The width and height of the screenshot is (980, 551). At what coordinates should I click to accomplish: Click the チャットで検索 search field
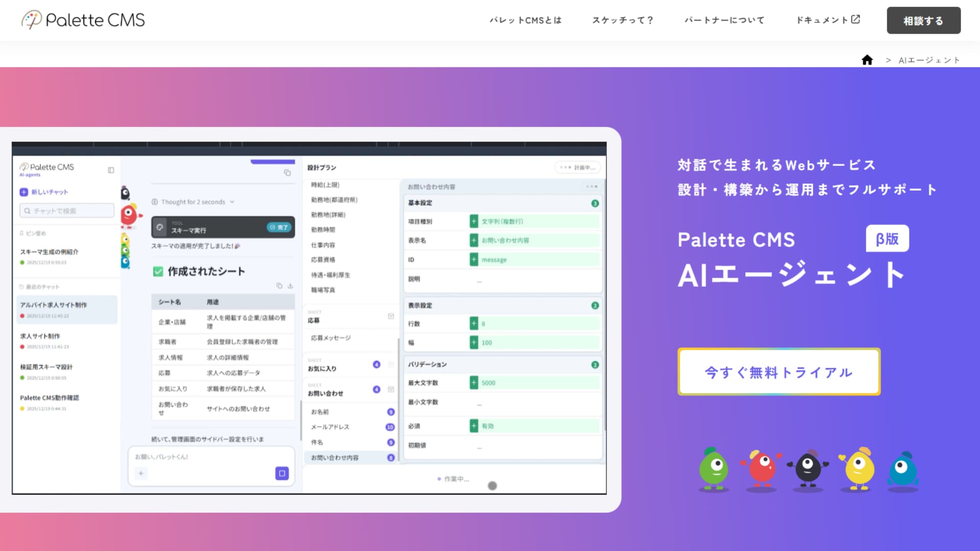[67, 211]
